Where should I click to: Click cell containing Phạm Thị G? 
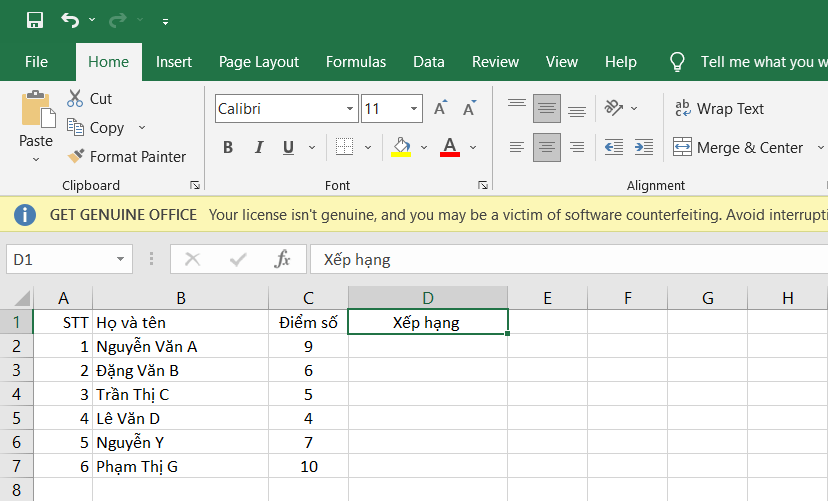point(181,466)
